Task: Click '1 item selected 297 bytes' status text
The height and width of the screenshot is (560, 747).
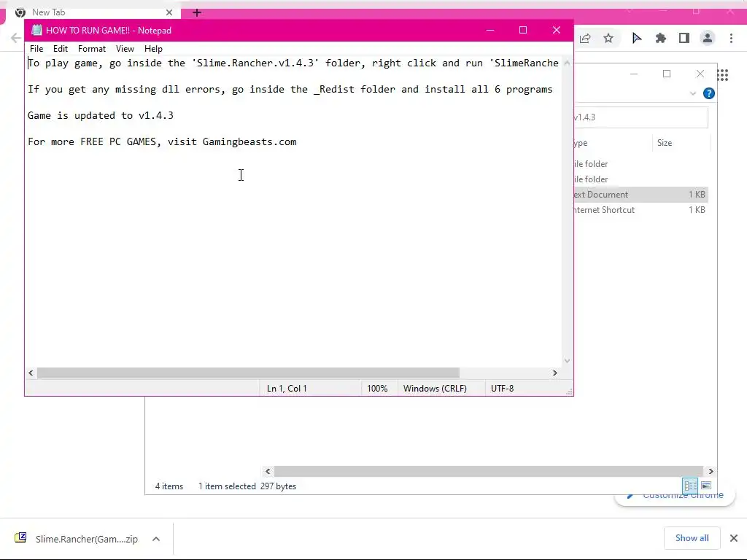Action: (x=247, y=486)
